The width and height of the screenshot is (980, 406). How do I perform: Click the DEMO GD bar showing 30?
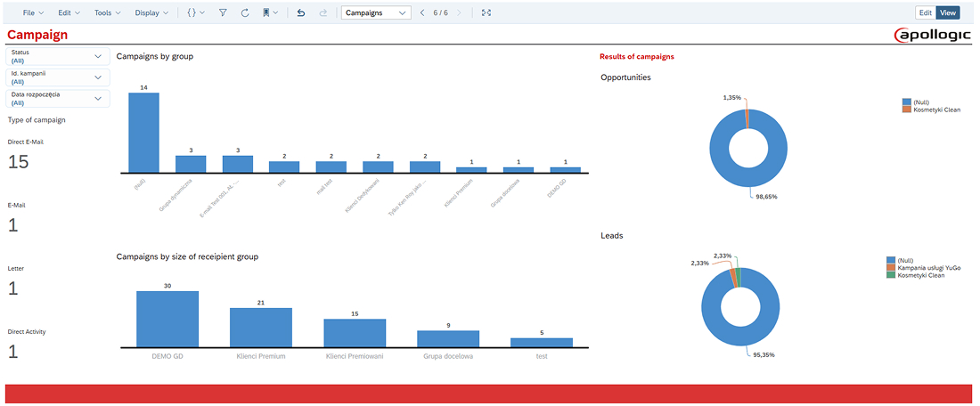pyautogui.click(x=167, y=319)
